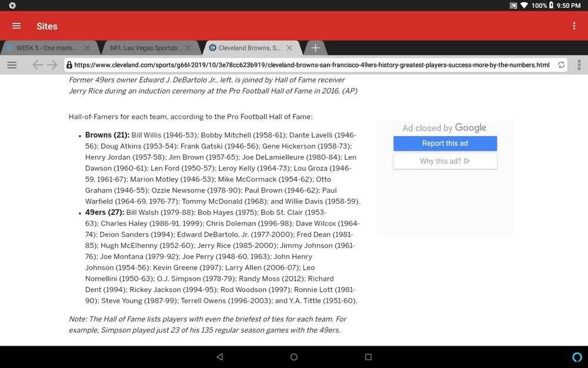
Task: Open the Sites hamburger menu
Action: [x=16, y=26]
